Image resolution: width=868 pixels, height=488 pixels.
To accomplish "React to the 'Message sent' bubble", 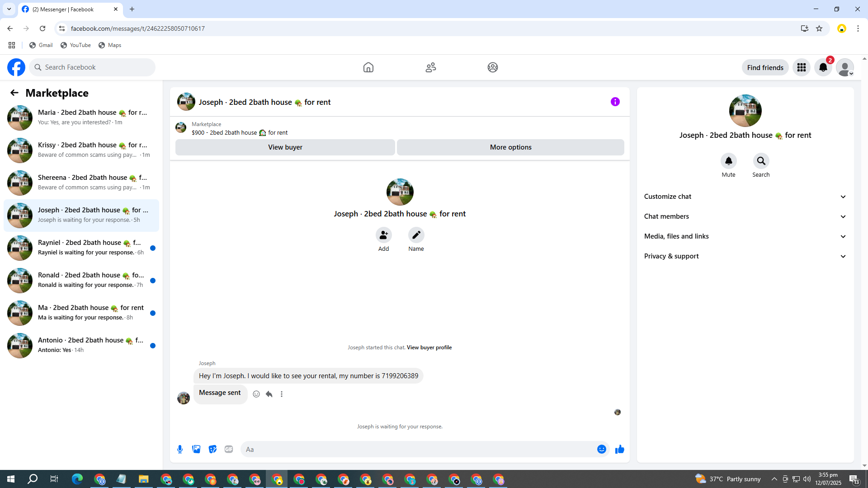I will [x=256, y=394].
